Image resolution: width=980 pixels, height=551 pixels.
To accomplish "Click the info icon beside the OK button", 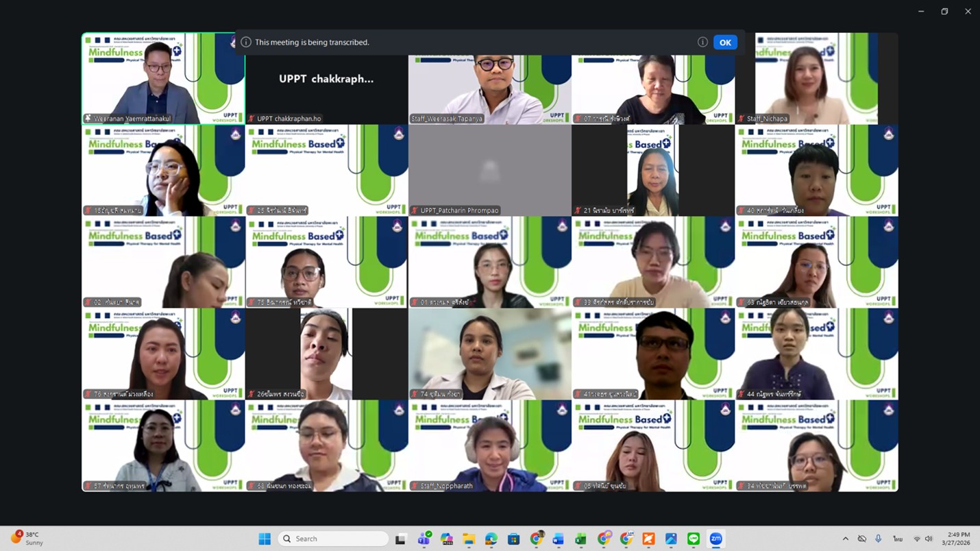I will [x=702, y=42].
